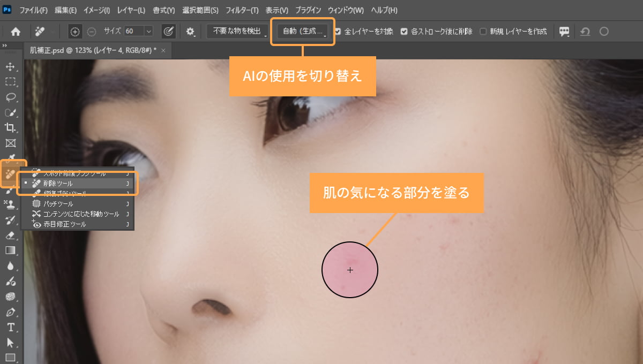643x364 pixels.
Task: Choose パッチツール from the flyout
Action: 58,204
